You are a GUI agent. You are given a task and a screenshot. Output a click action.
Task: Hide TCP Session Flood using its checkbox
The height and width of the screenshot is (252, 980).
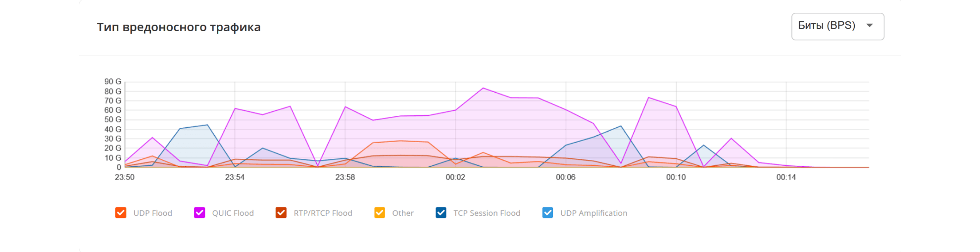click(x=441, y=213)
